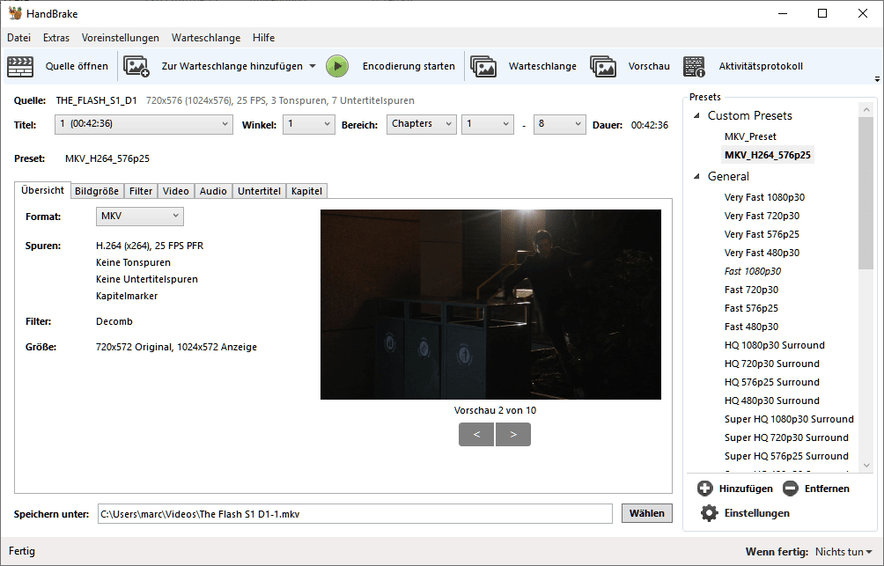The width and height of the screenshot is (884, 566).
Task: Click the Einstellungen gear icon
Action: tap(709, 513)
